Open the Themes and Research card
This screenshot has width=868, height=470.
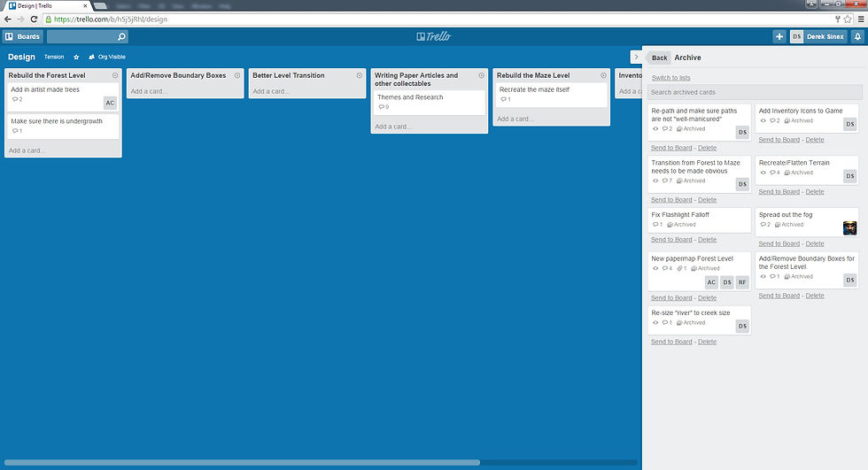[429, 103]
